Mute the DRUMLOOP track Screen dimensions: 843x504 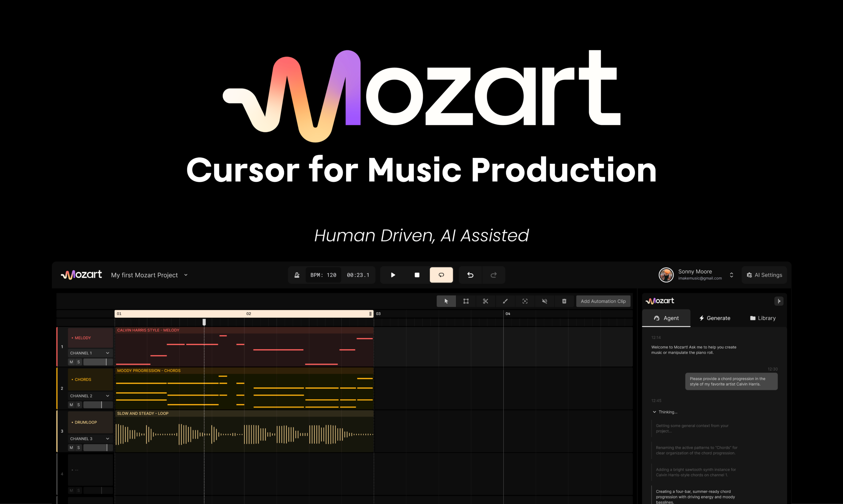(x=71, y=448)
